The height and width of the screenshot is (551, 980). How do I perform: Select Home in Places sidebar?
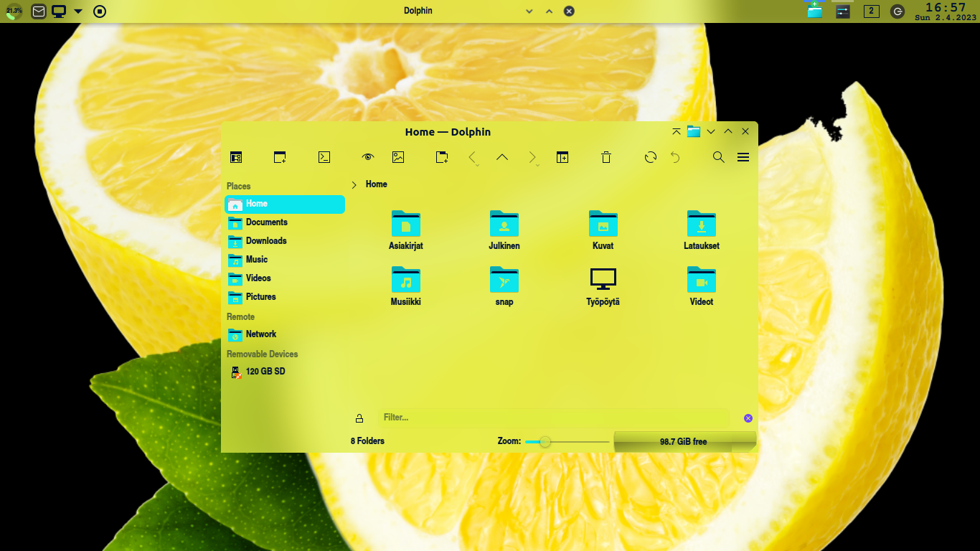[x=285, y=204]
